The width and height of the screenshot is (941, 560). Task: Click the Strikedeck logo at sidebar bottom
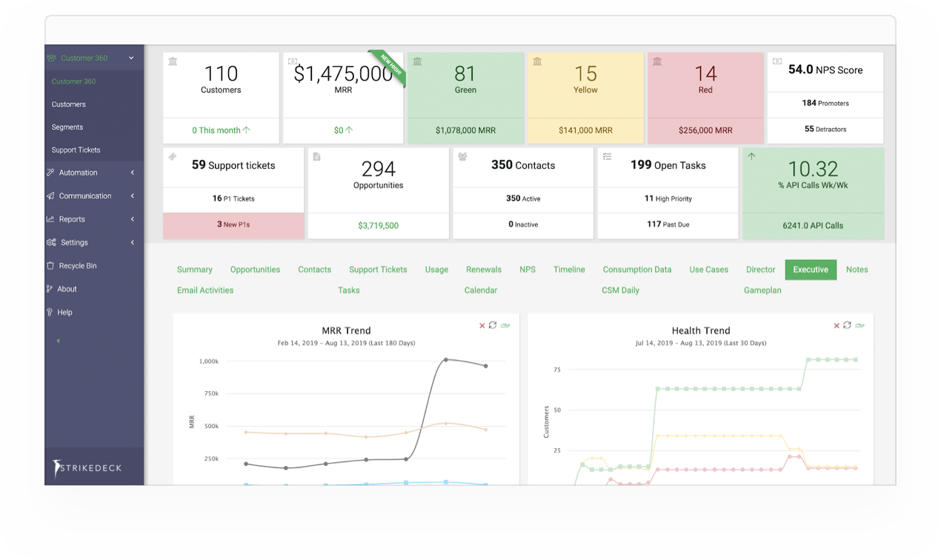point(88,467)
